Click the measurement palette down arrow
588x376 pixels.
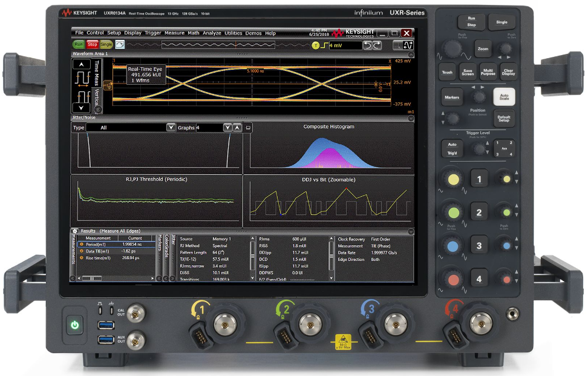tap(82, 108)
